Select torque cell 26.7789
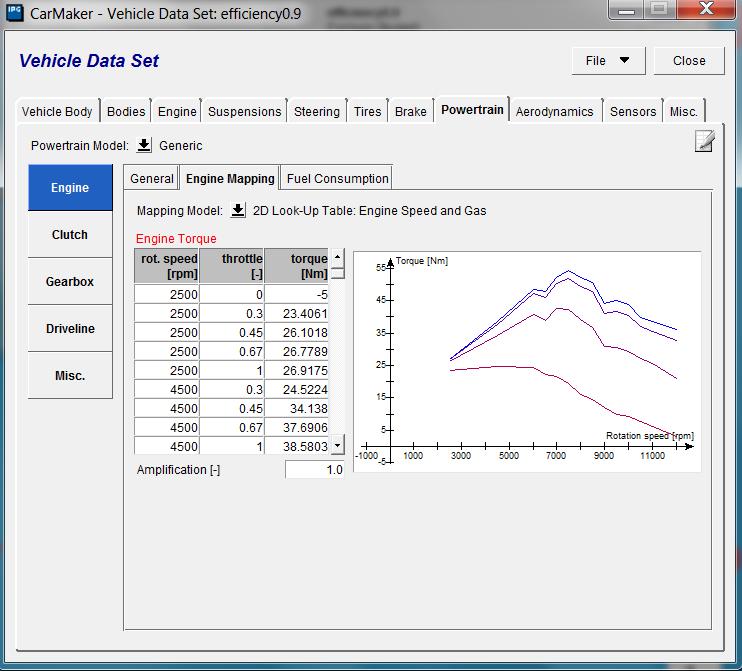 click(297, 351)
